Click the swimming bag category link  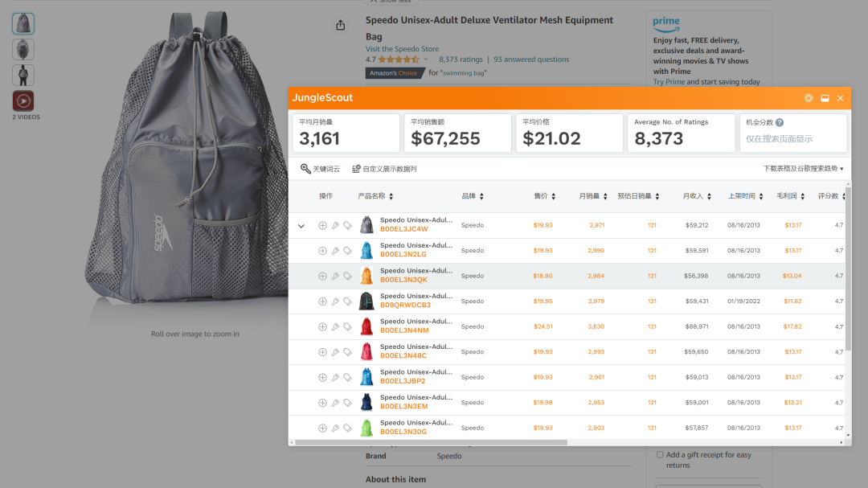click(464, 73)
